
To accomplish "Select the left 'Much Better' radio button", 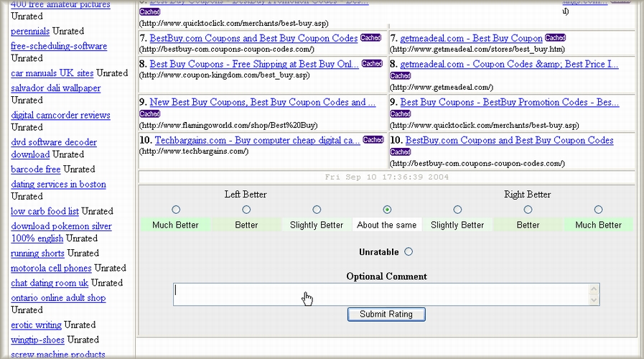I will click(176, 210).
